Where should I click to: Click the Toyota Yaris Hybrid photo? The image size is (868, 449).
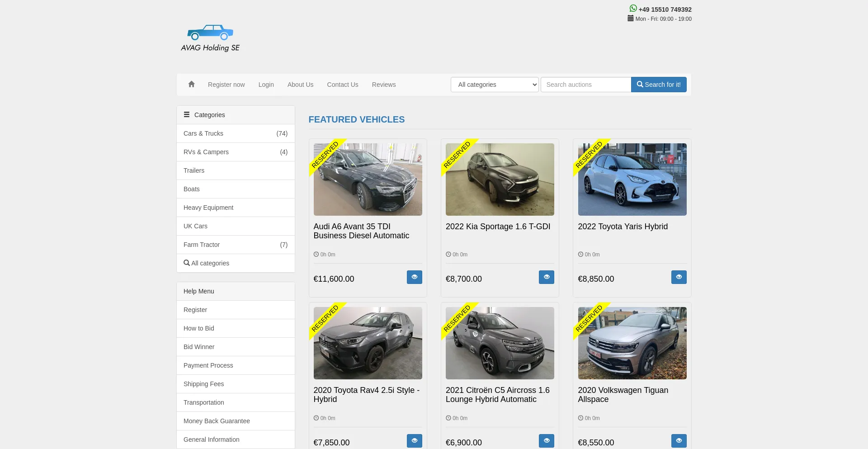click(632, 180)
